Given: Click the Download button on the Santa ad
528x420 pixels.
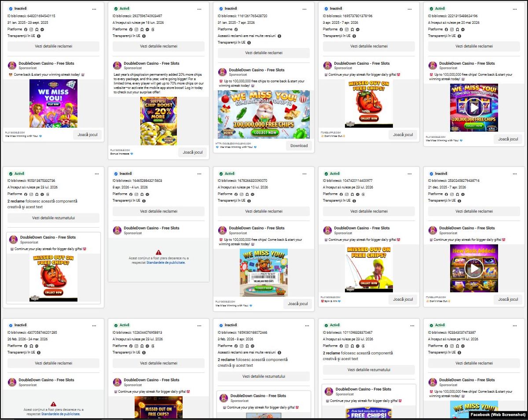Looking at the screenshot, I should (x=299, y=146).
